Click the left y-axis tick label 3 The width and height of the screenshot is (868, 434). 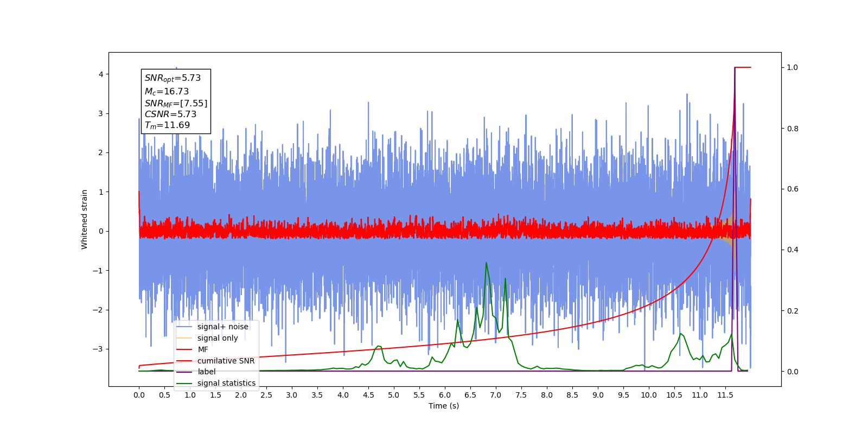pyautogui.click(x=100, y=113)
